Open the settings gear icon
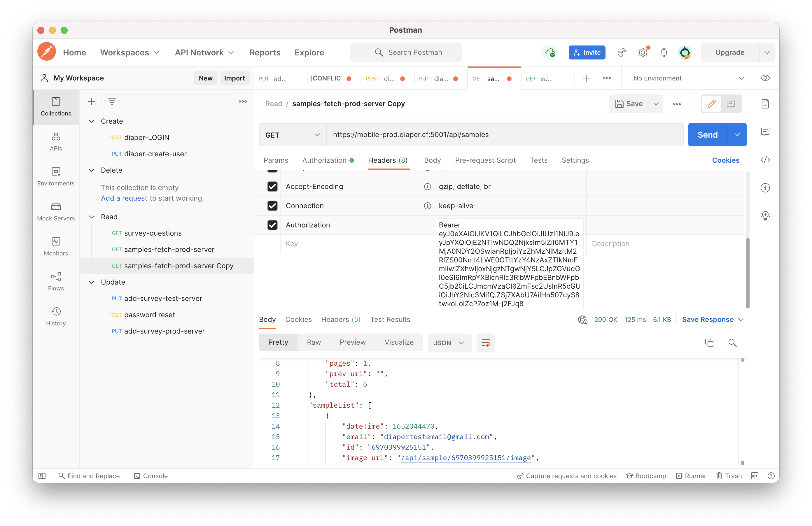The width and height of the screenshot is (812, 526). (643, 52)
